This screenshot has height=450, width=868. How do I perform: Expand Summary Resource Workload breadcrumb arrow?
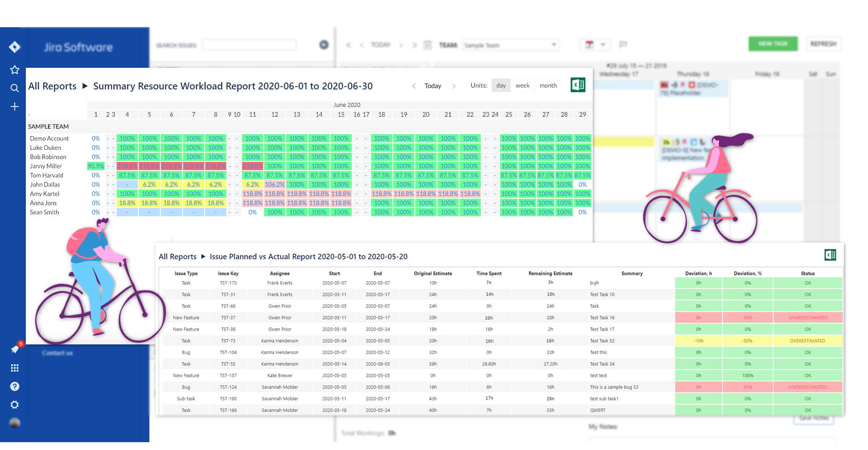point(85,86)
